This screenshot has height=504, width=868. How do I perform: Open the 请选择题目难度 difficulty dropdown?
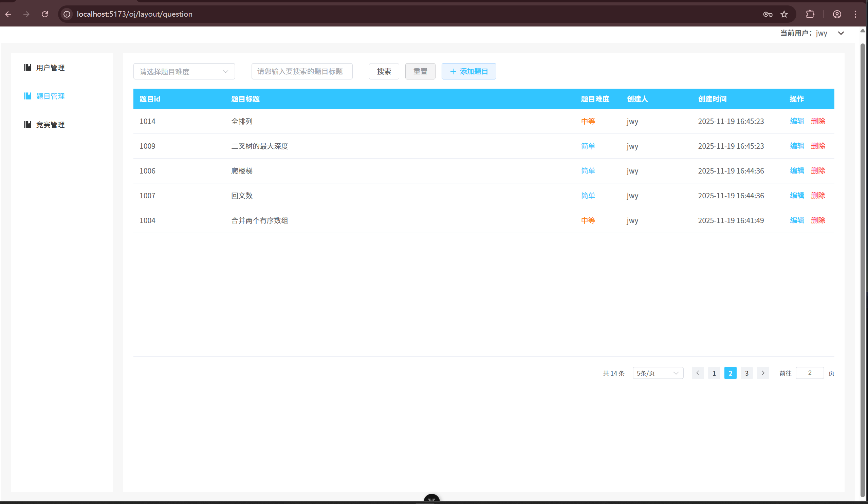pyautogui.click(x=184, y=71)
